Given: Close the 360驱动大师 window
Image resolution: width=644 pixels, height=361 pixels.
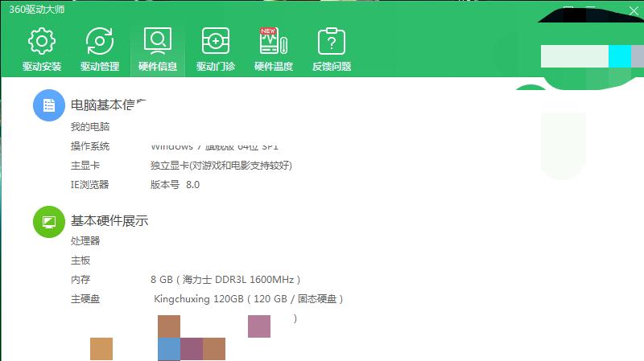Looking at the screenshot, I should (x=634, y=10).
